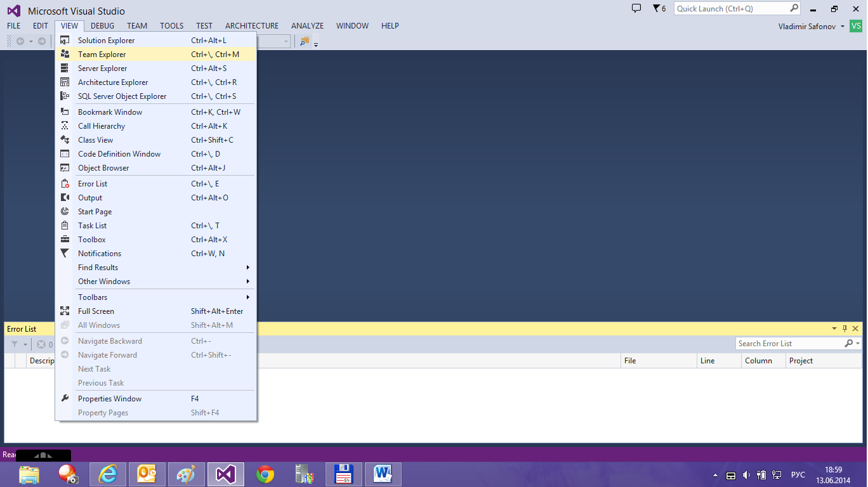Viewport: 868px width, 487px height.
Task: Open the feedback speech bubble icon
Action: coord(636,8)
